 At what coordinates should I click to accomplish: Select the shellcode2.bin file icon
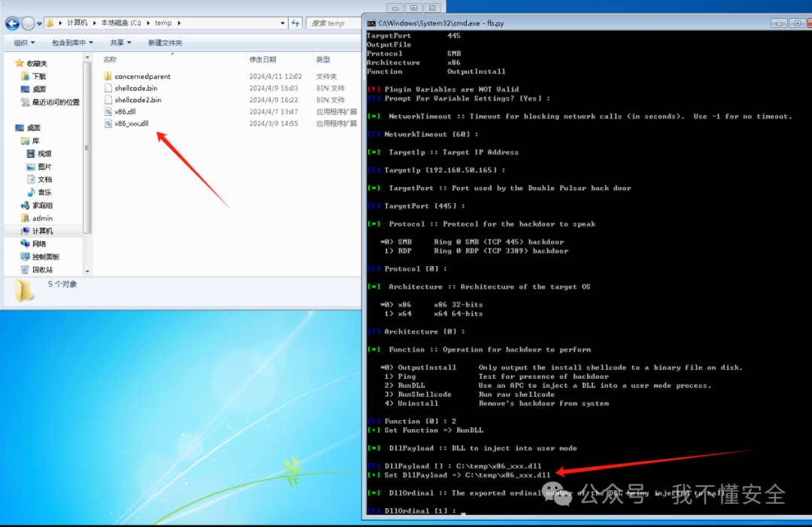[x=108, y=100]
